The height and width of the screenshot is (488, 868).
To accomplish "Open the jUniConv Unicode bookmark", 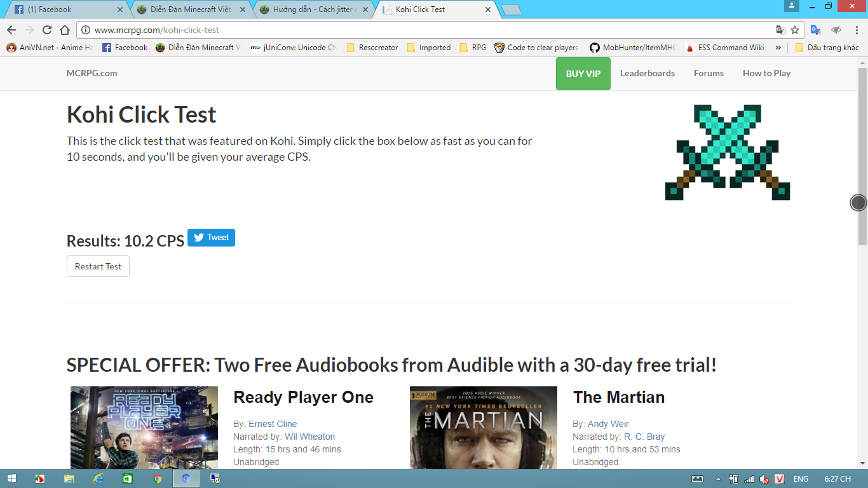I will point(294,48).
